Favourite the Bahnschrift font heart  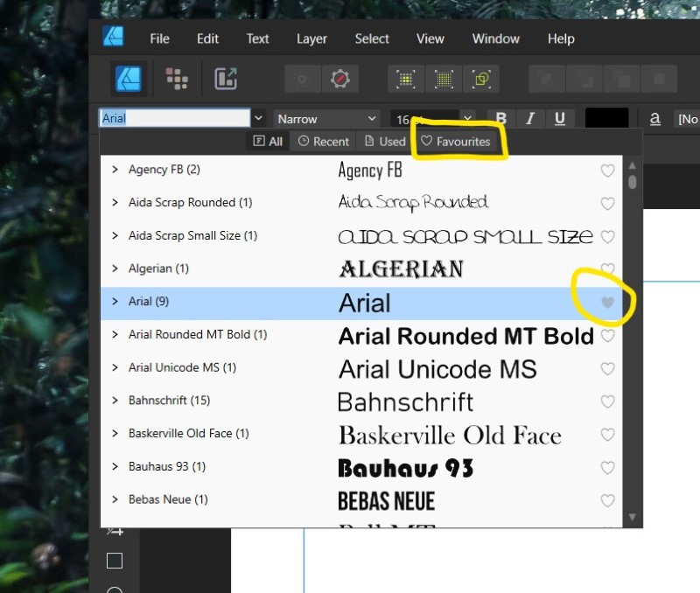tap(607, 401)
